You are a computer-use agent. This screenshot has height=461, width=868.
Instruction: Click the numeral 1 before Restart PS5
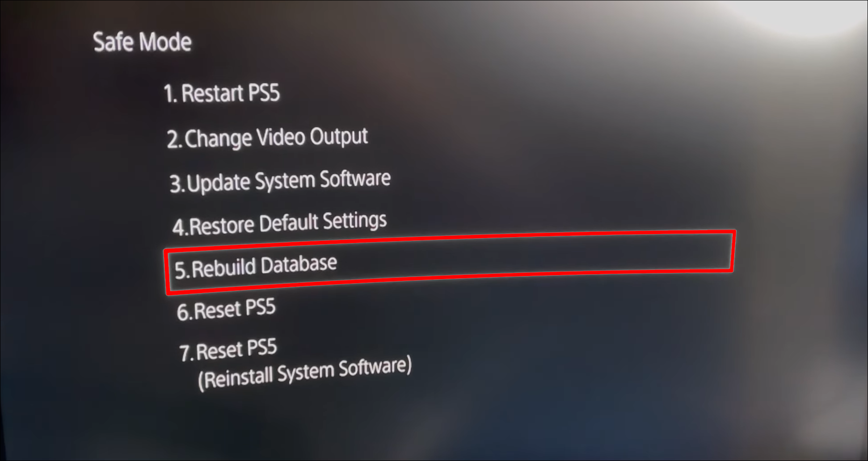(x=170, y=94)
